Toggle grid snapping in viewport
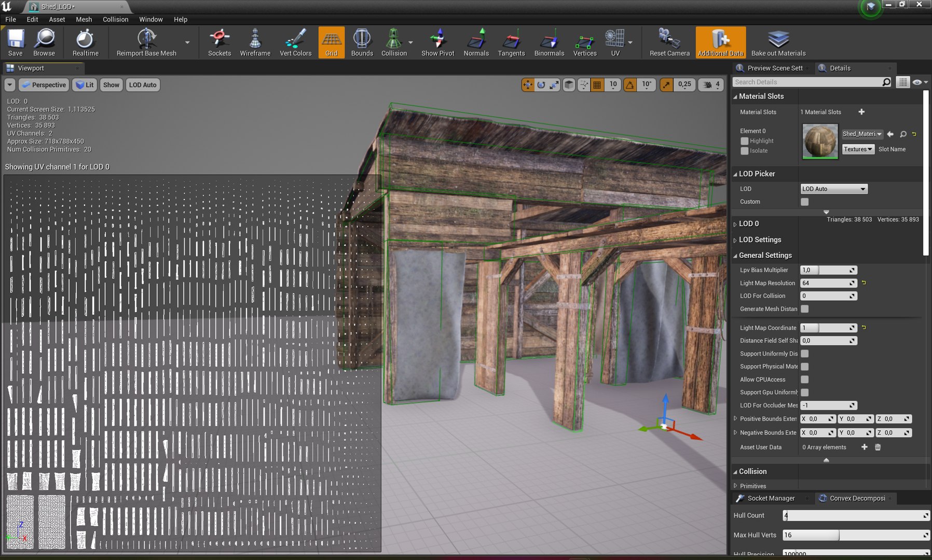932x560 pixels. tap(597, 85)
